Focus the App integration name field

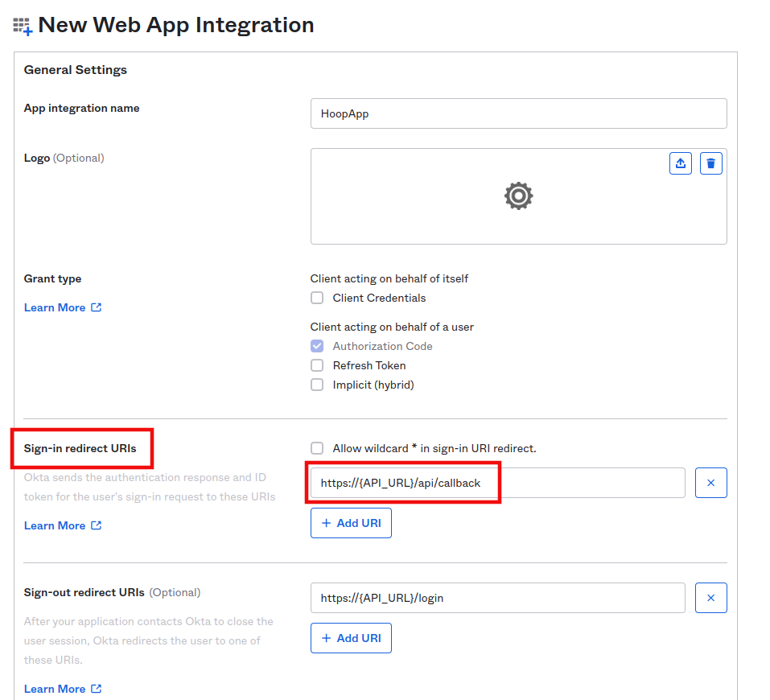[x=518, y=113]
